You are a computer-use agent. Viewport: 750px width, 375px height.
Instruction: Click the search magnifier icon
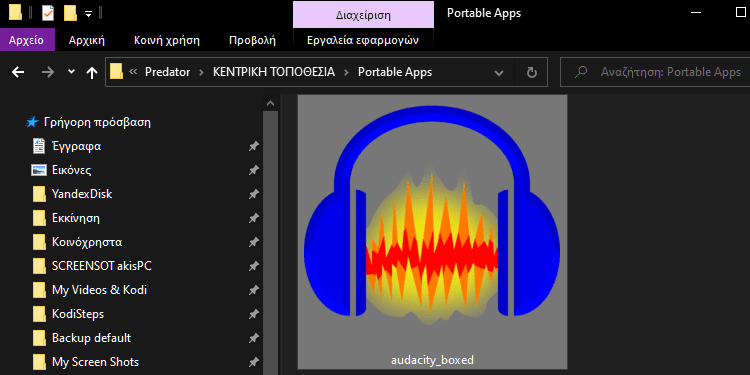click(581, 72)
